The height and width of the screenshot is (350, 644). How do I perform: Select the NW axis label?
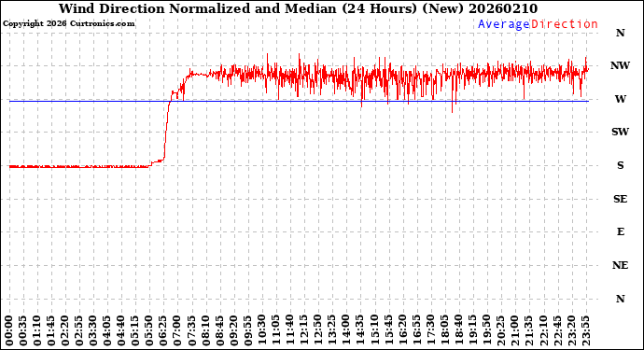click(x=620, y=65)
